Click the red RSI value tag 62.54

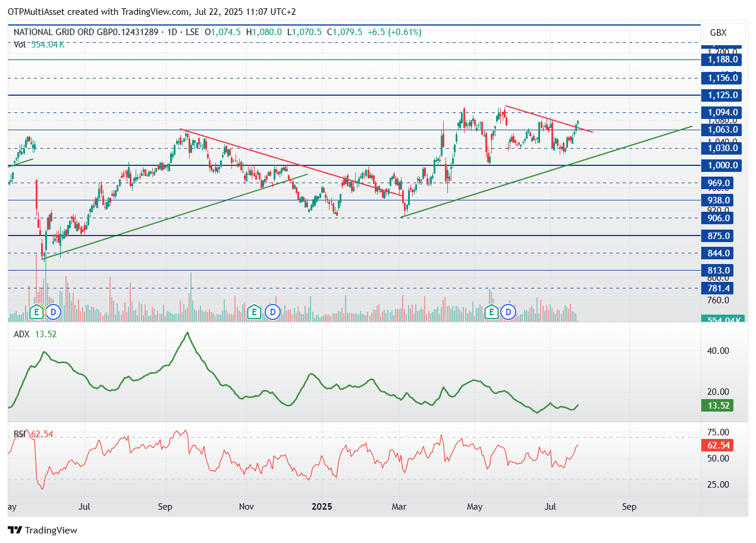717,445
